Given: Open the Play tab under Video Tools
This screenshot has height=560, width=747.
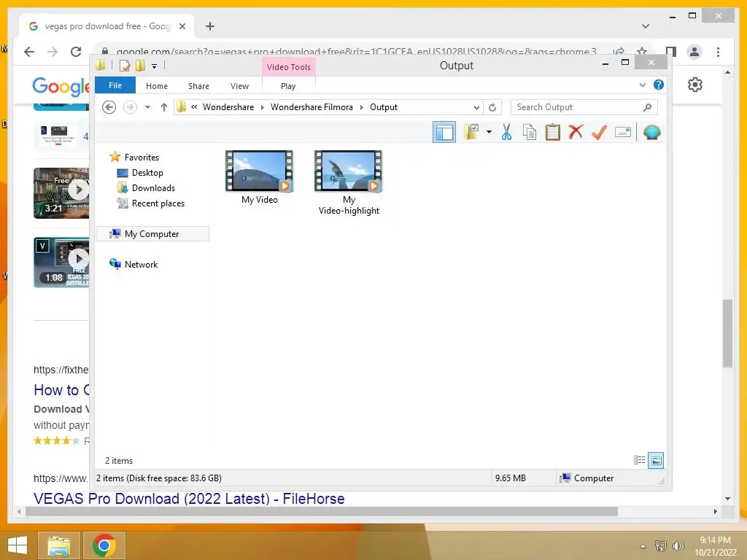Looking at the screenshot, I should (x=288, y=86).
